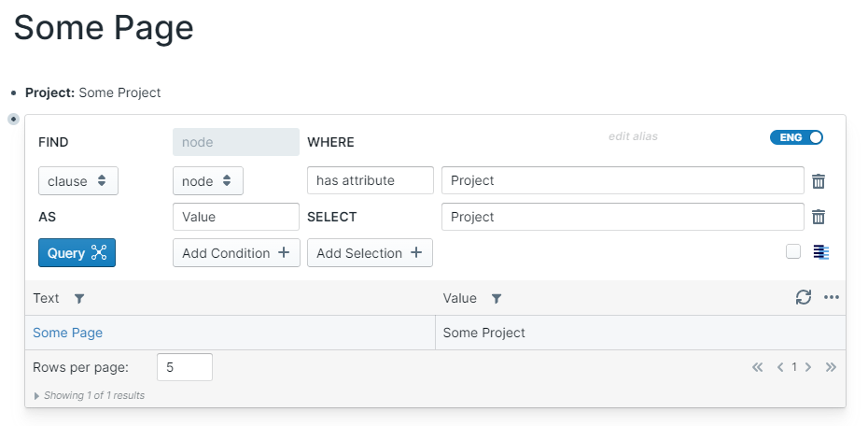Go to the next results page
The image size is (868, 426).
click(x=808, y=367)
